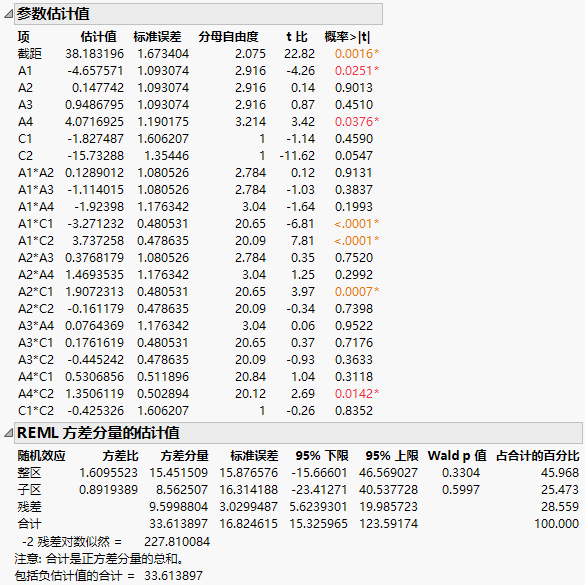Click the A3*C2 row label
This screenshot has width=585, height=585.
coord(36,360)
